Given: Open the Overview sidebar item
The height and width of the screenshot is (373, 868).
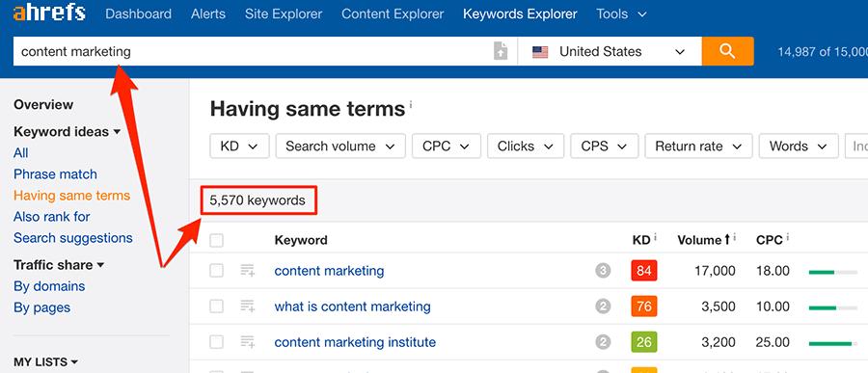Looking at the screenshot, I should pos(43,105).
